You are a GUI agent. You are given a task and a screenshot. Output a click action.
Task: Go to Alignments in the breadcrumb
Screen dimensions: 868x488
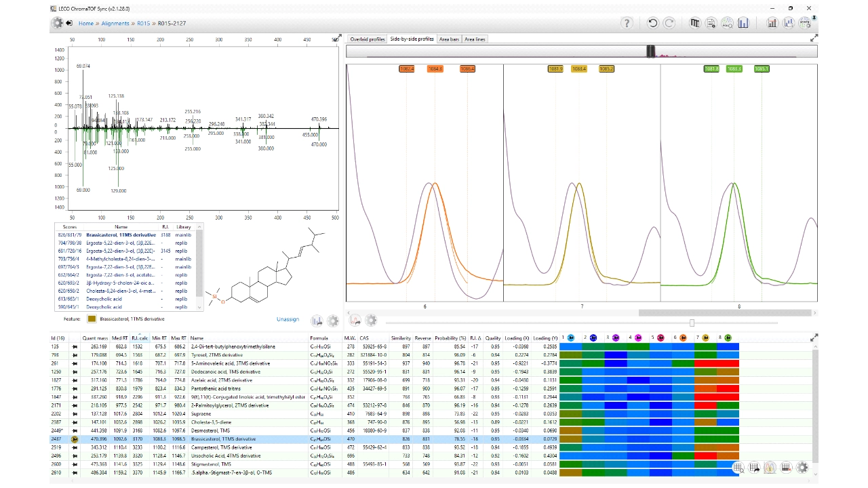[115, 23]
